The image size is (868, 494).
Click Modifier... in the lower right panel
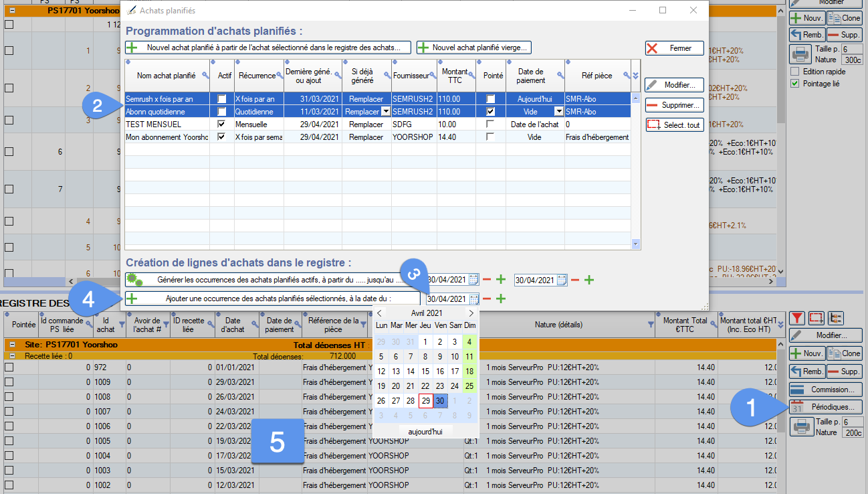[826, 335]
